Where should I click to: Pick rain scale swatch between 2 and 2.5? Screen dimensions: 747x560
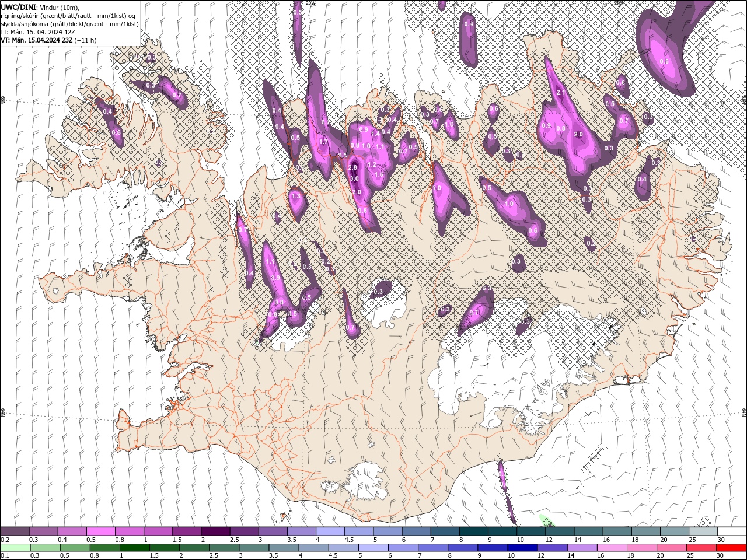(x=194, y=548)
